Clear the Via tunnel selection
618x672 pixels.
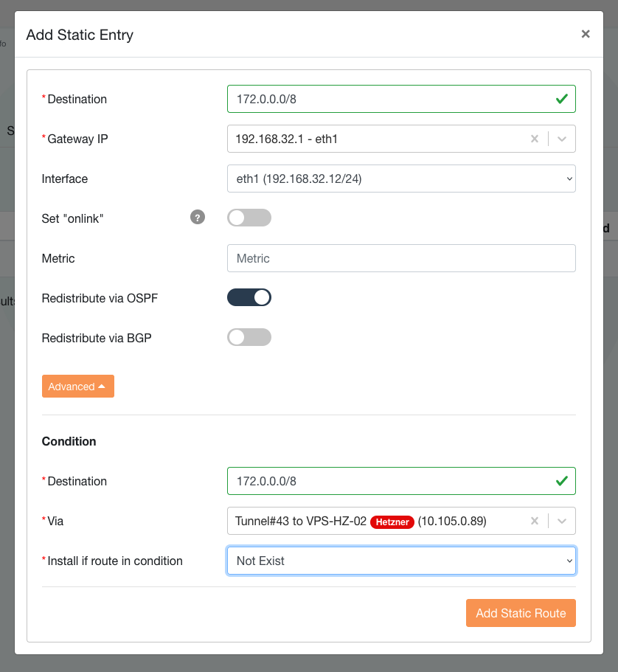pos(535,521)
